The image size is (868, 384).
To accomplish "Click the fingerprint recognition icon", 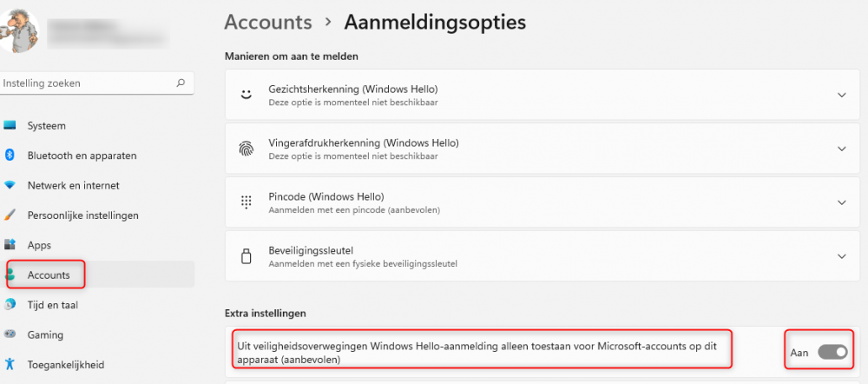I will (x=247, y=149).
